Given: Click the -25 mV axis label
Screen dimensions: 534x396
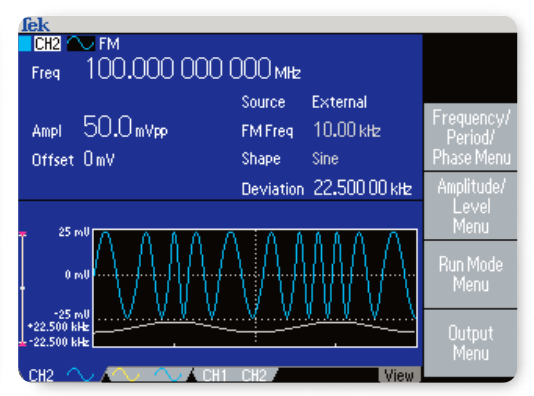Looking at the screenshot, I should (x=72, y=314).
